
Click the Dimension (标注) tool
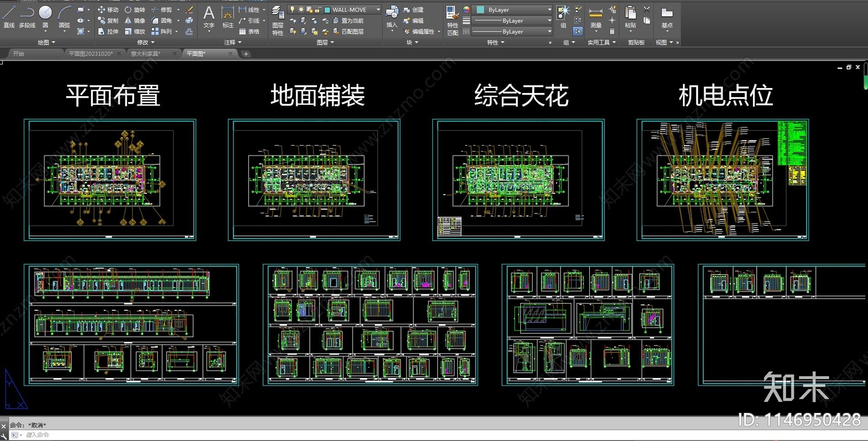(228, 16)
